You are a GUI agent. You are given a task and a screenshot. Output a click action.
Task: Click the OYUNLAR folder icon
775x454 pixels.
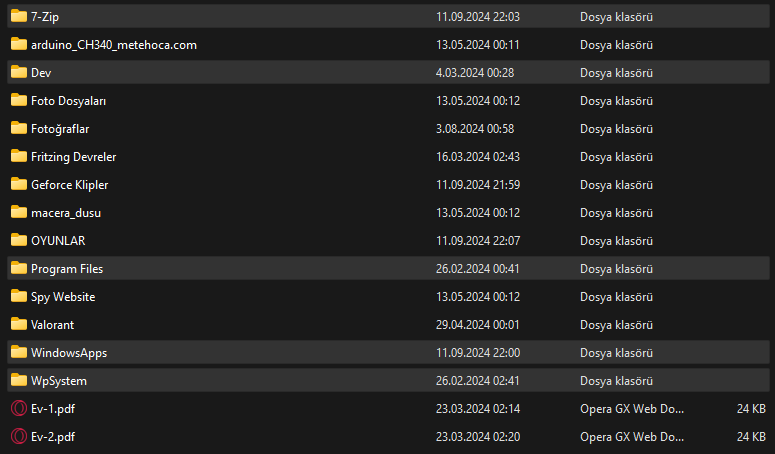coord(19,240)
